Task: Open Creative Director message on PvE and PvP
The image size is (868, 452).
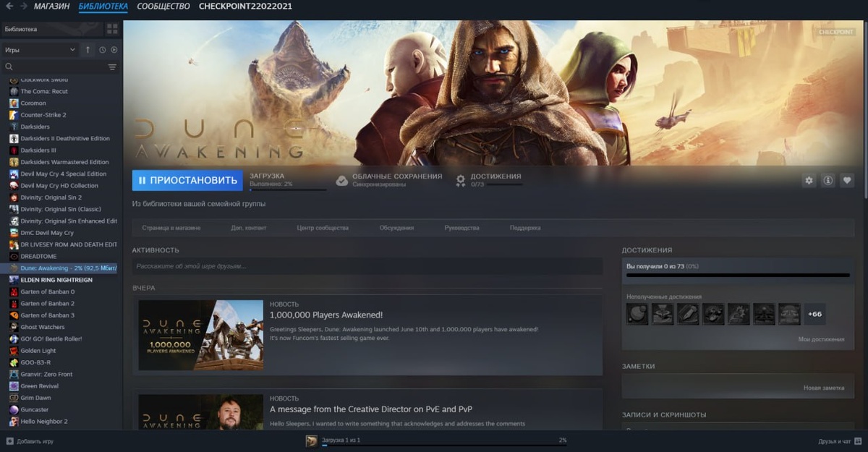Action: point(372,409)
